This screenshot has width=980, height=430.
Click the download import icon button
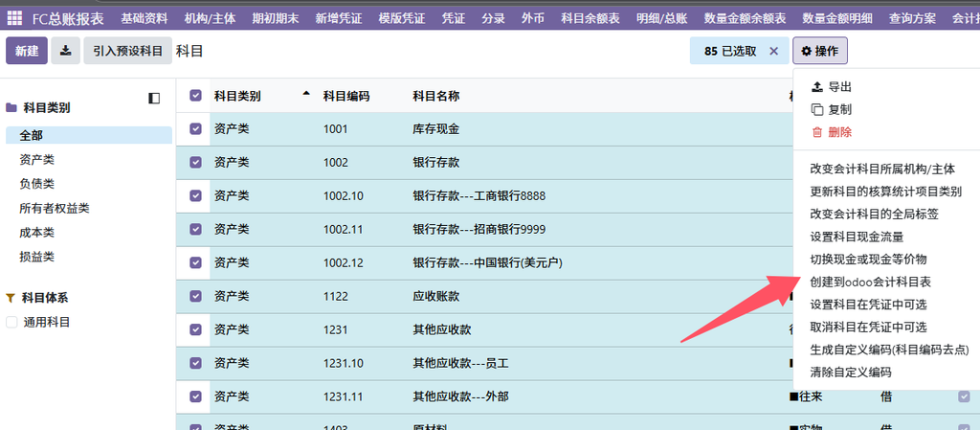pos(65,51)
